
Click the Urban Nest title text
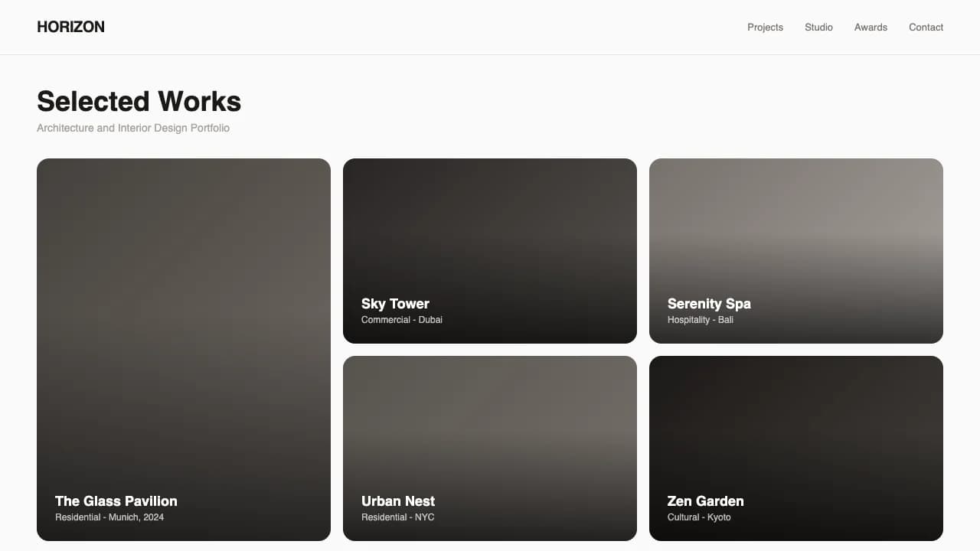pyautogui.click(x=398, y=501)
